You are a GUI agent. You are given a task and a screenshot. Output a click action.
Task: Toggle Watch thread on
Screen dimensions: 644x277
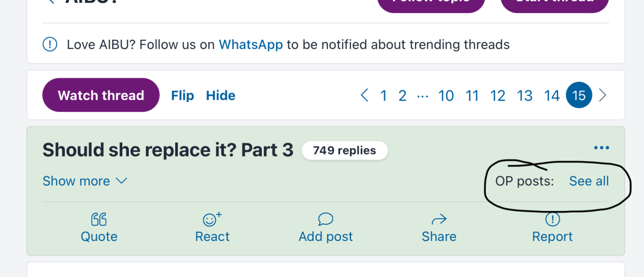pos(101,96)
